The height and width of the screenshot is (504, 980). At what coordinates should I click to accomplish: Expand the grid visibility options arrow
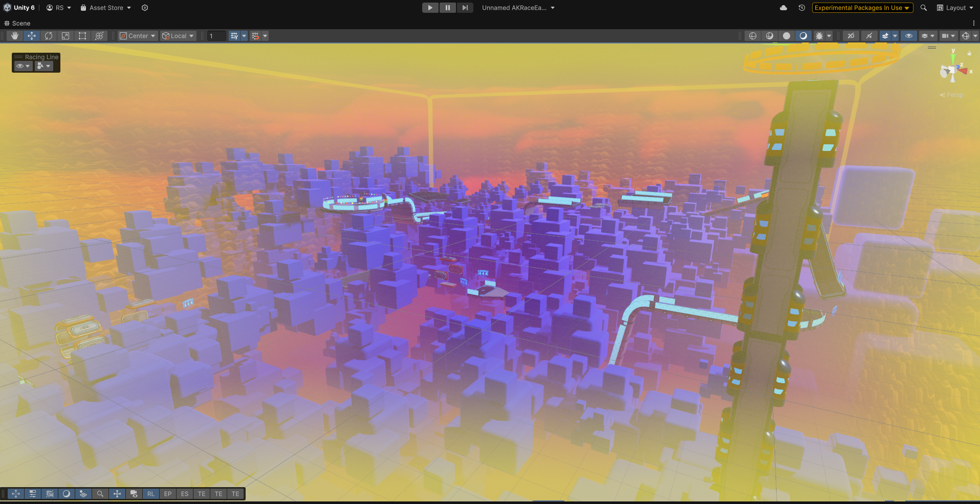[244, 36]
